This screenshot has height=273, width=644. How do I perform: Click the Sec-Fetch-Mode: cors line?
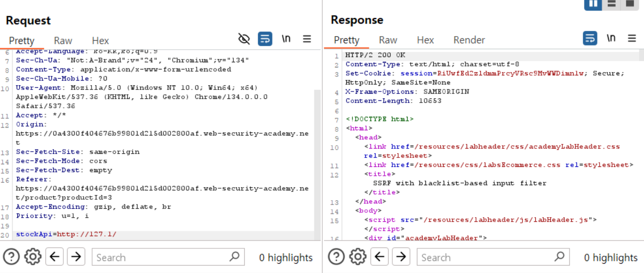(x=61, y=161)
